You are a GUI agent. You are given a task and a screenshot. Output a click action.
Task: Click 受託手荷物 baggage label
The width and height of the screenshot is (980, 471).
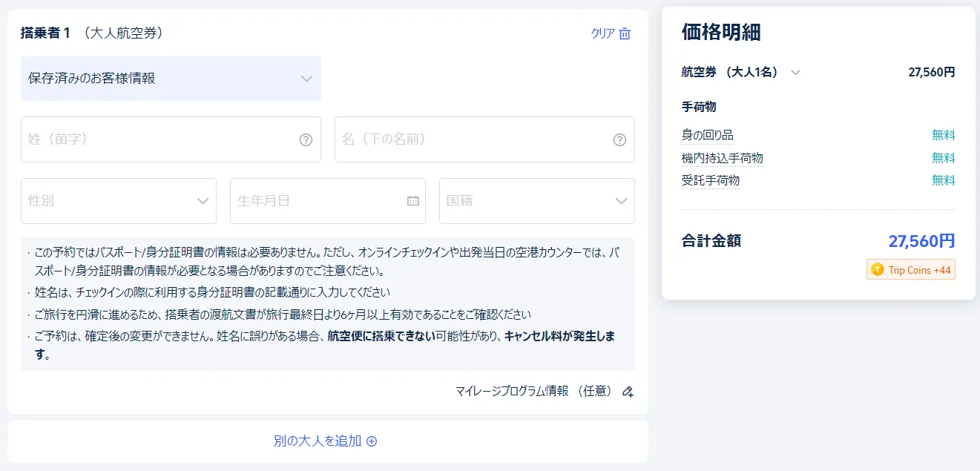(710, 180)
